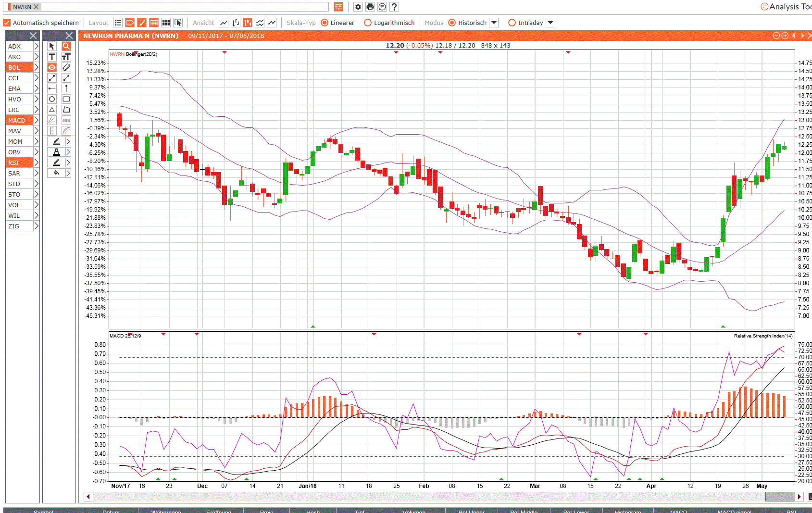Open help with the question mark icon
The image size is (812, 513).
[x=394, y=7]
